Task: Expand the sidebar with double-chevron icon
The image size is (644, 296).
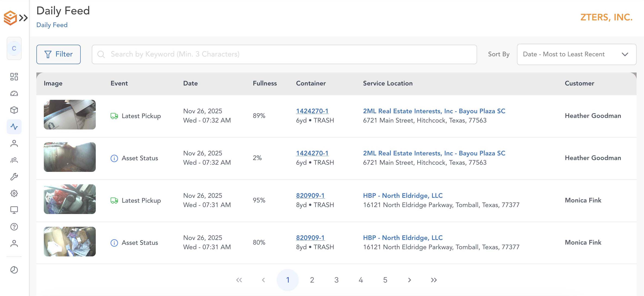Action: click(23, 18)
